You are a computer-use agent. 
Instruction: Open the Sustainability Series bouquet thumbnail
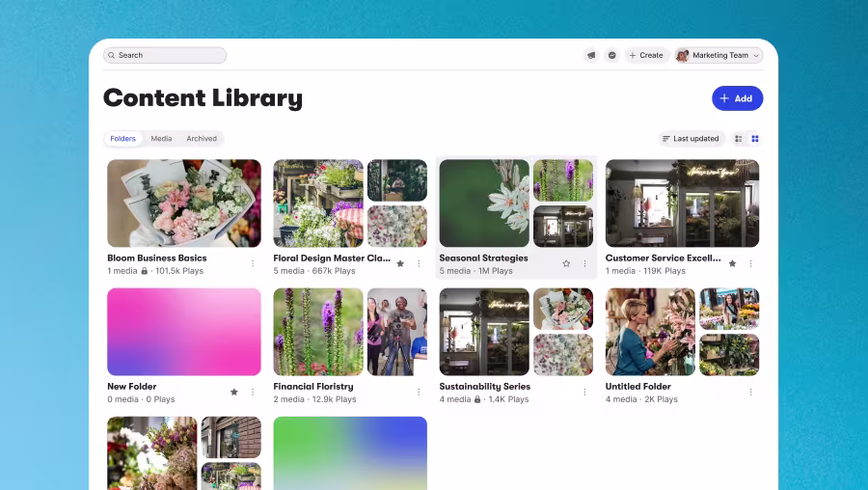pos(563,309)
